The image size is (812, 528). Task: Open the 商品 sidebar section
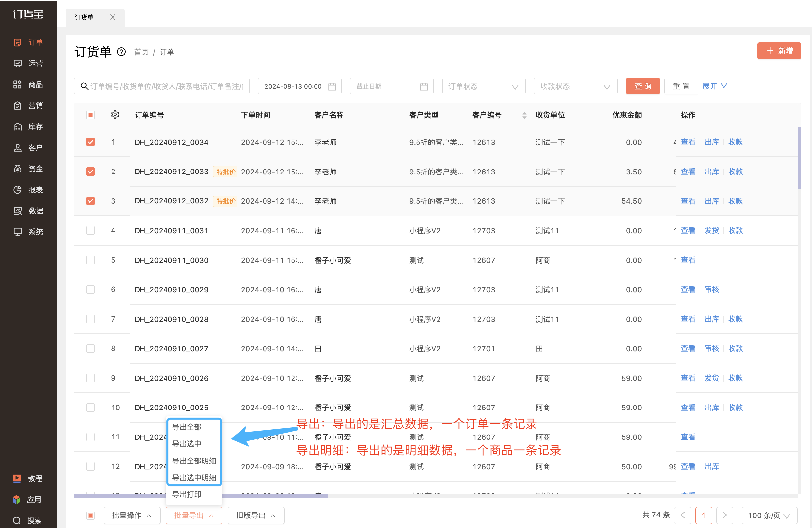[28, 85]
